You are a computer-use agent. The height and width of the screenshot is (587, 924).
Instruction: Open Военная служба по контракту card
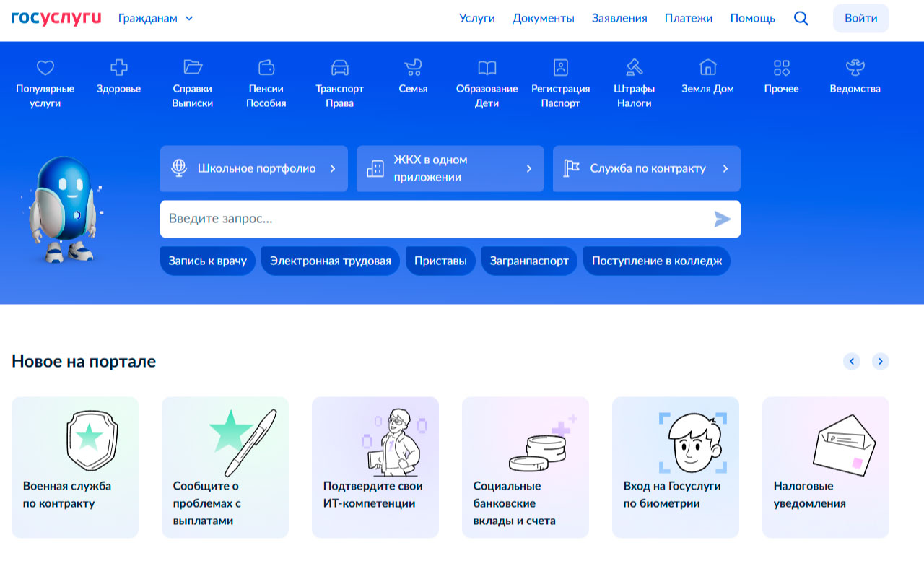(75, 467)
